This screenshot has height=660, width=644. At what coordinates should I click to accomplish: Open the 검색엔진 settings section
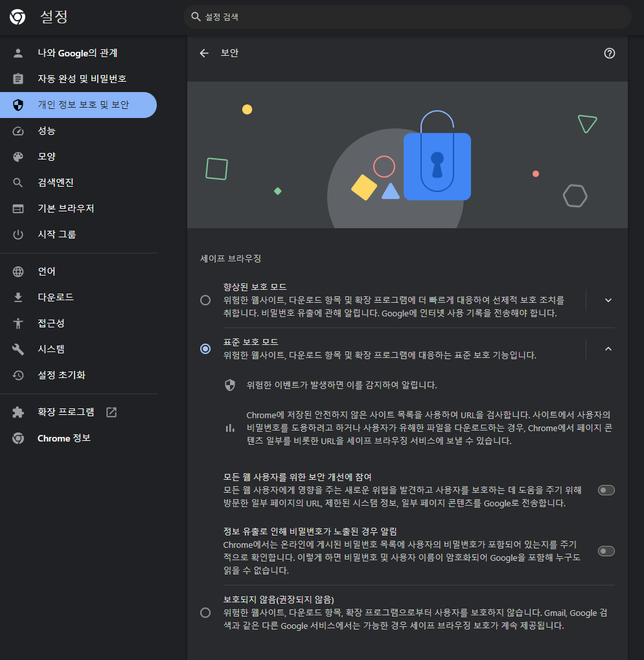(78, 183)
